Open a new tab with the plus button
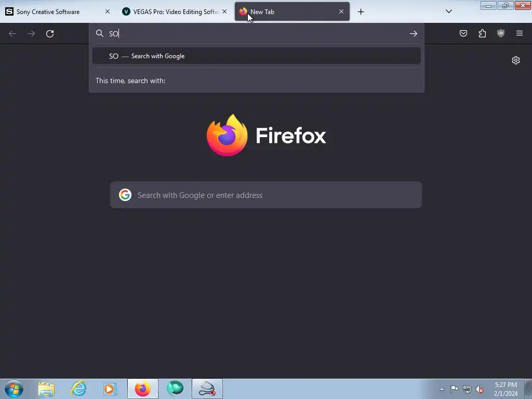Viewport: 532px width, 399px height. (361, 12)
